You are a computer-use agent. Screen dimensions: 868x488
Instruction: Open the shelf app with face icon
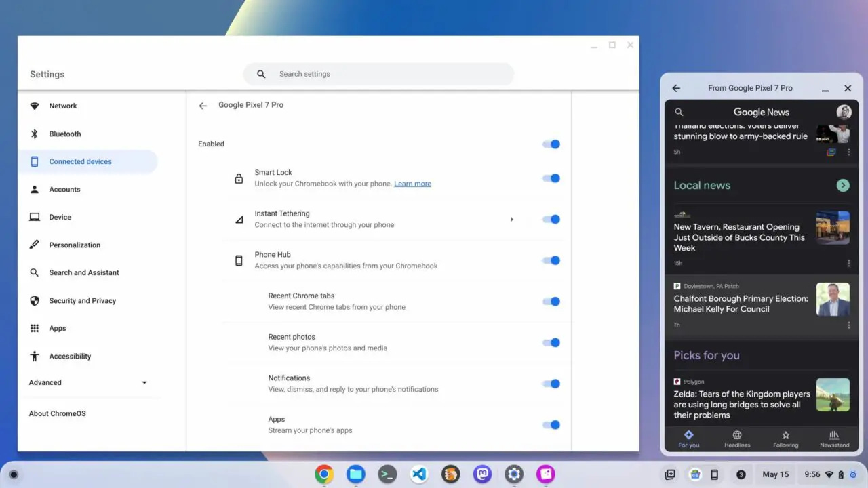pos(451,474)
